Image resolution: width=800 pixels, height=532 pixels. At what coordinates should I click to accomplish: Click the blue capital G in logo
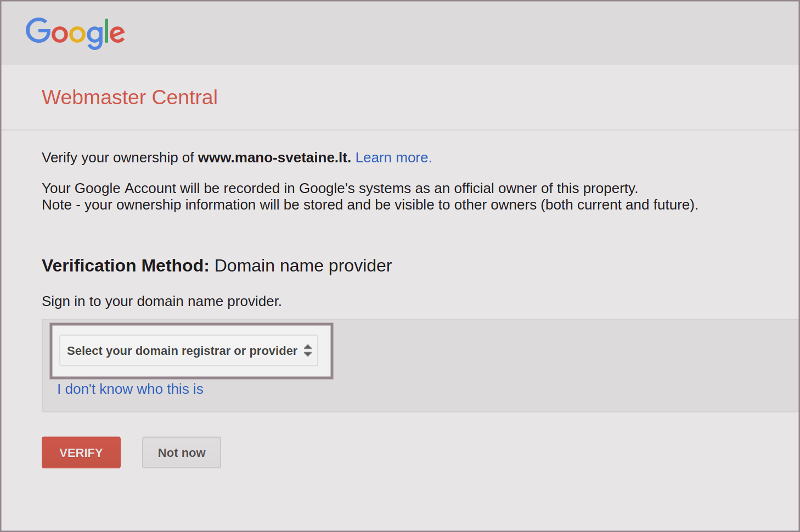coord(38,31)
